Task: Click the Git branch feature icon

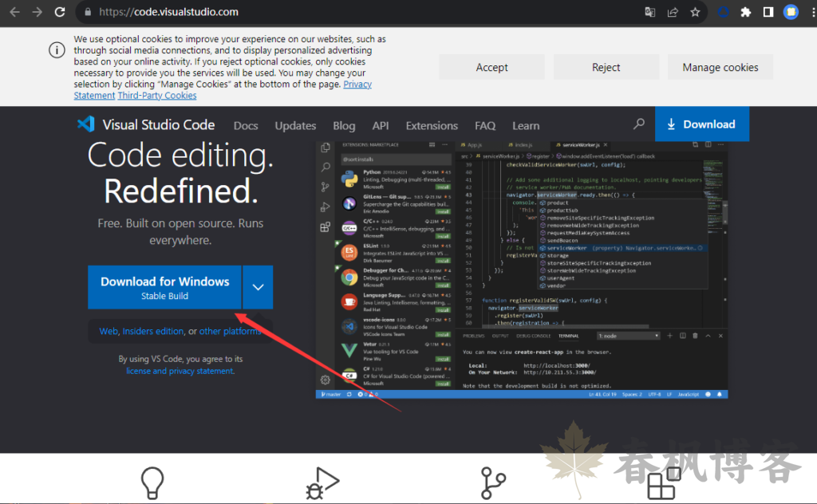Action: point(492,482)
